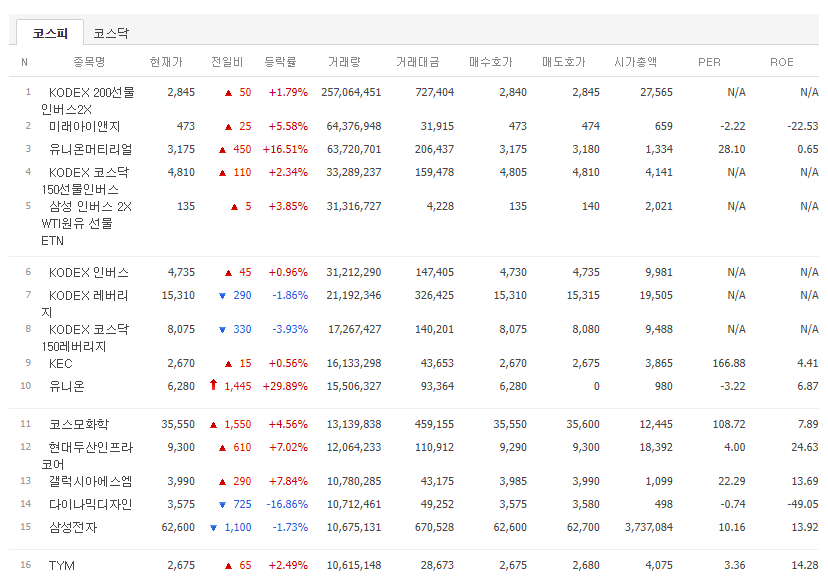
Task: Click the 거래량 column header
Action: tap(344, 62)
